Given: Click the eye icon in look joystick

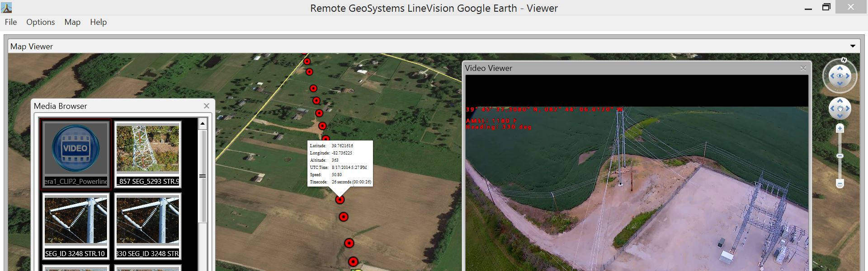Looking at the screenshot, I should 840,76.
